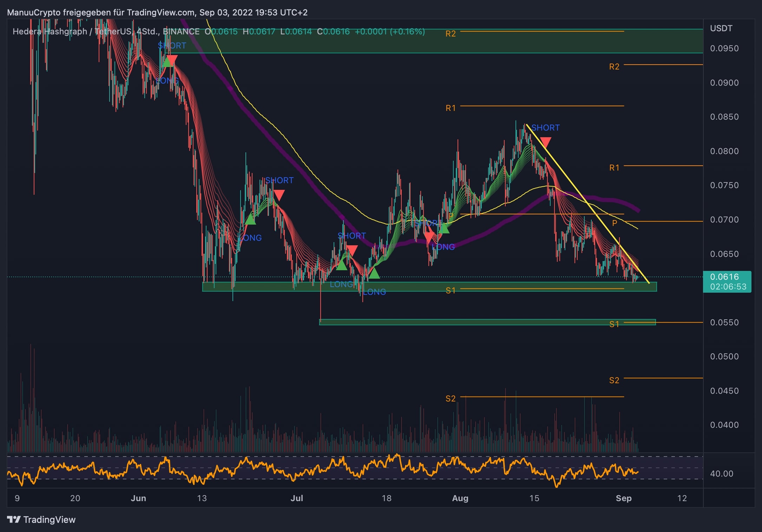Click the green triangle near 0.0630 below the July SHORT label

[341, 265]
